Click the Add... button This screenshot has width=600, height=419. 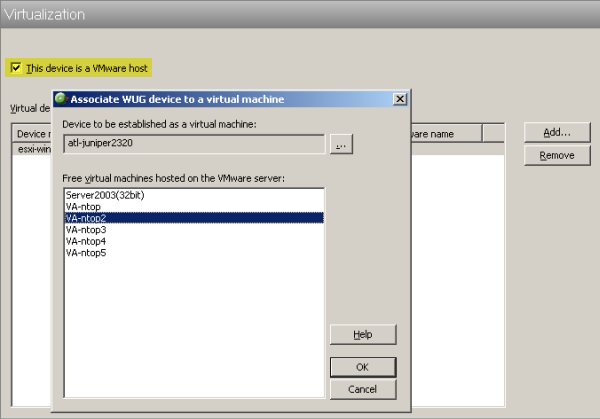tap(557, 132)
